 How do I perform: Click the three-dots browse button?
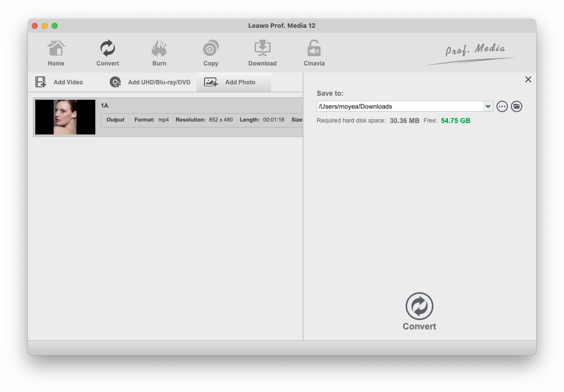pyautogui.click(x=502, y=106)
